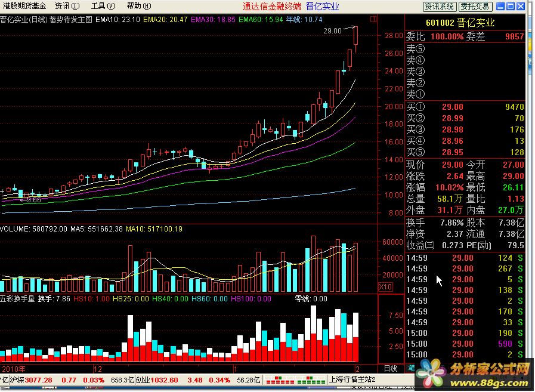Viewport: 535px width, 392px height.
Task: Click the 外盘 31.1万 value
Action: pyautogui.click(x=450, y=210)
